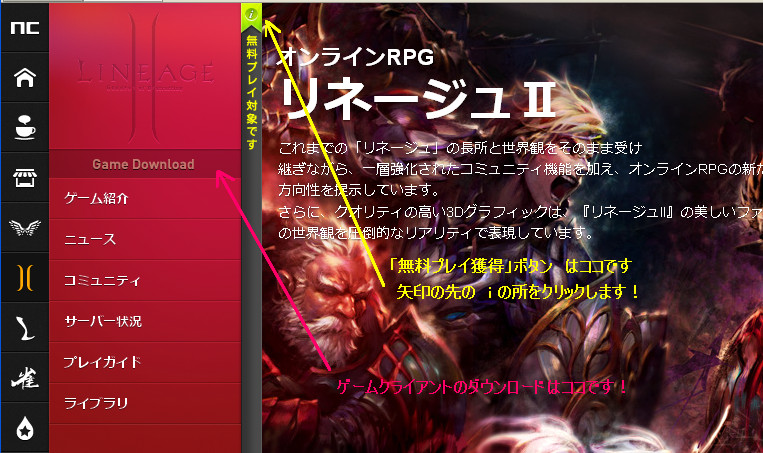Open the coffee cup cafe icon
763x453 pixels.
pyautogui.click(x=25, y=128)
